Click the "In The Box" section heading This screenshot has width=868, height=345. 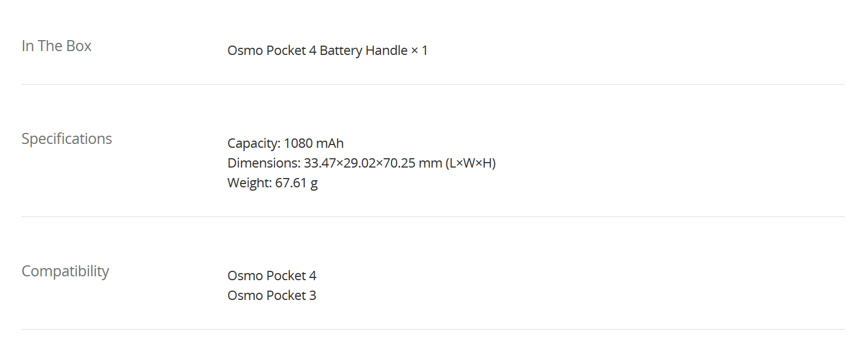[57, 46]
